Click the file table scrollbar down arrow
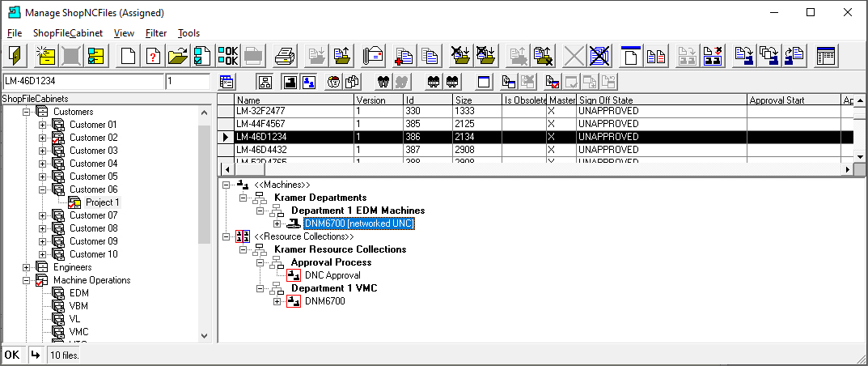 coord(860,157)
